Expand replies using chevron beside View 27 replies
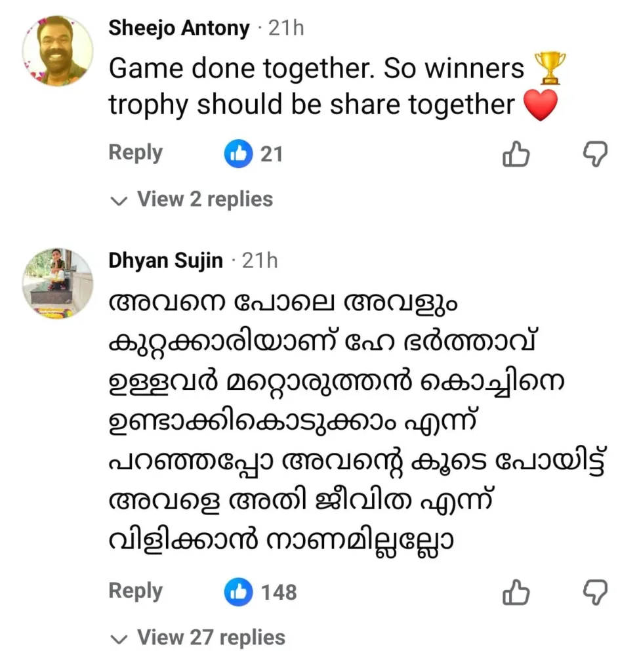Image resolution: width=639 pixels, height=672 pixels. 119,639
